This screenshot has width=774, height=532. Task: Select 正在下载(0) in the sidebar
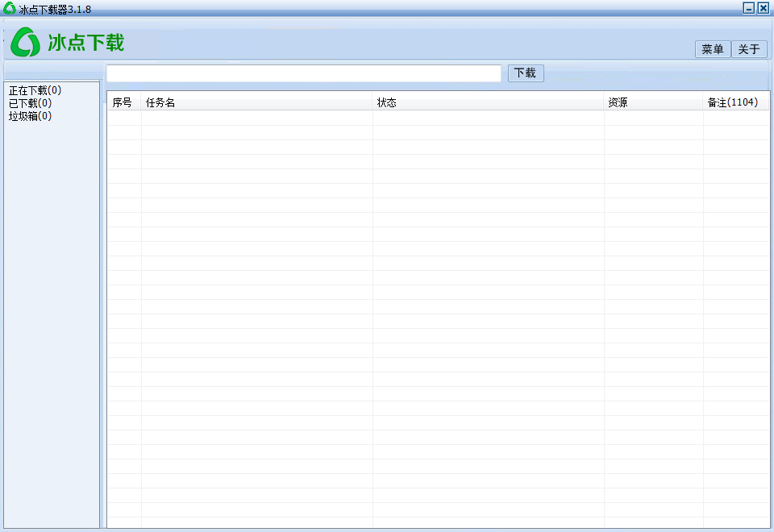click(35, 90)
